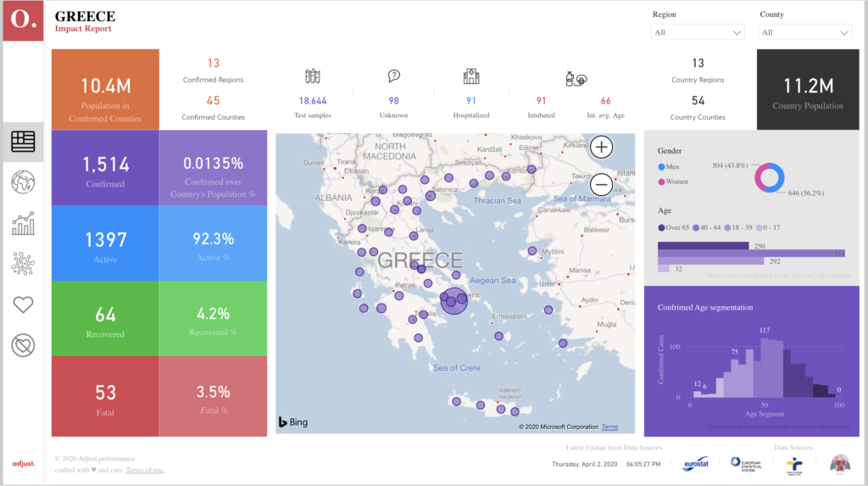Zoom out on the map

pyautogui.click(x=601, y=183)
